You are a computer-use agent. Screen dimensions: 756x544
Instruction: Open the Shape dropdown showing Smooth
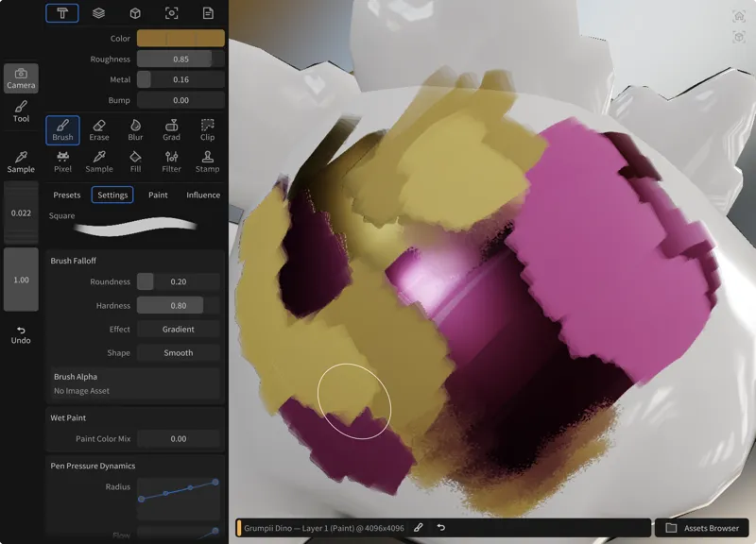pos(178,353)
